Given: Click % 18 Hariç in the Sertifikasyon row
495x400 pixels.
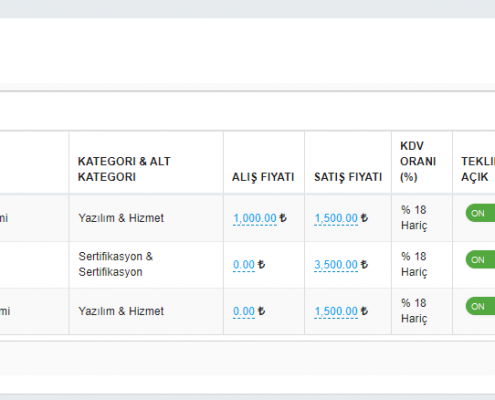Looking at the screenshot, I should tap(414, 264).
